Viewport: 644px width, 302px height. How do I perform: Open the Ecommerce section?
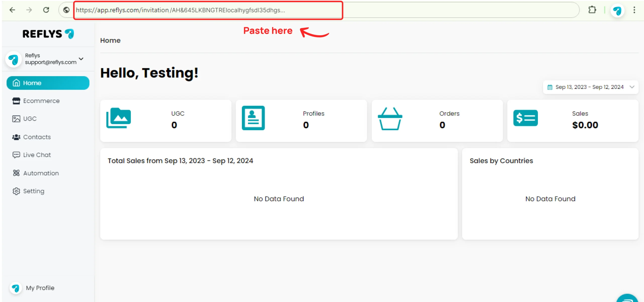pyautogui.click(x=48, y=101)
